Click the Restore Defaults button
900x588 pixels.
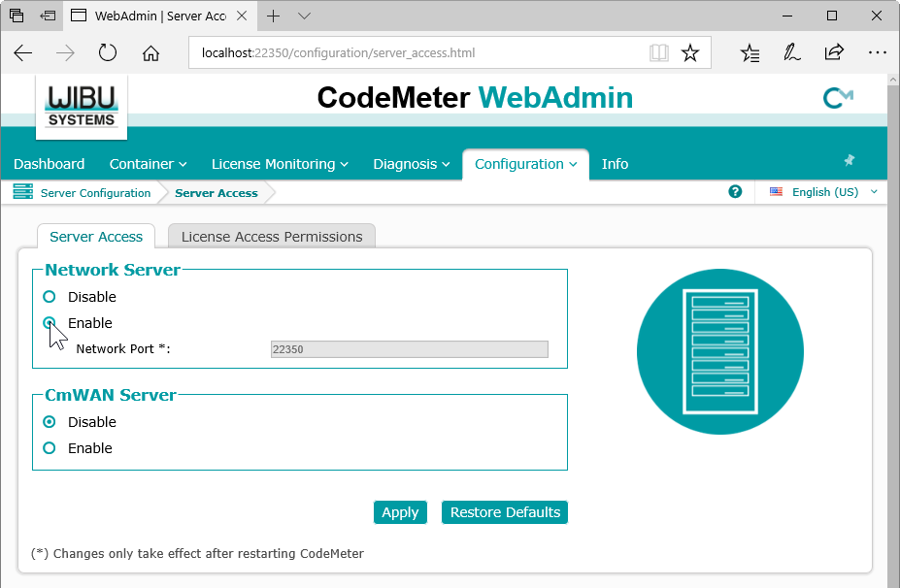click(x=505, y=512)
